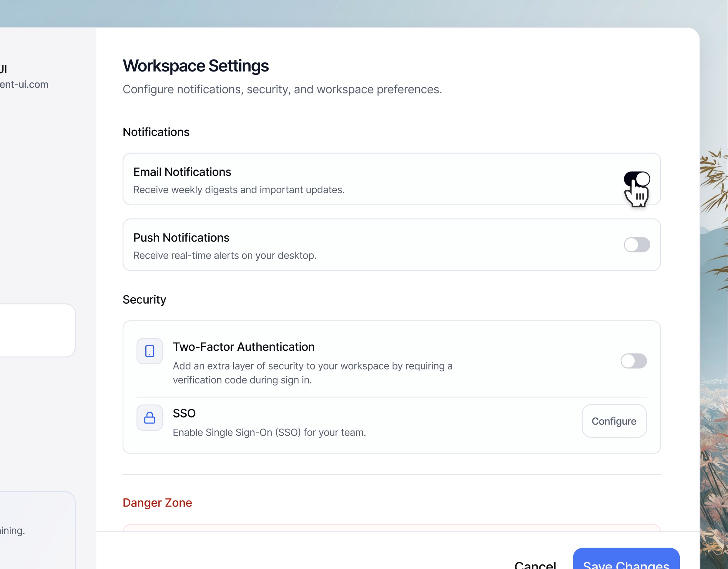Screen dimensions: 728x569
Task: Click the Two-Factor Authentication title
Action: [244, 347]
